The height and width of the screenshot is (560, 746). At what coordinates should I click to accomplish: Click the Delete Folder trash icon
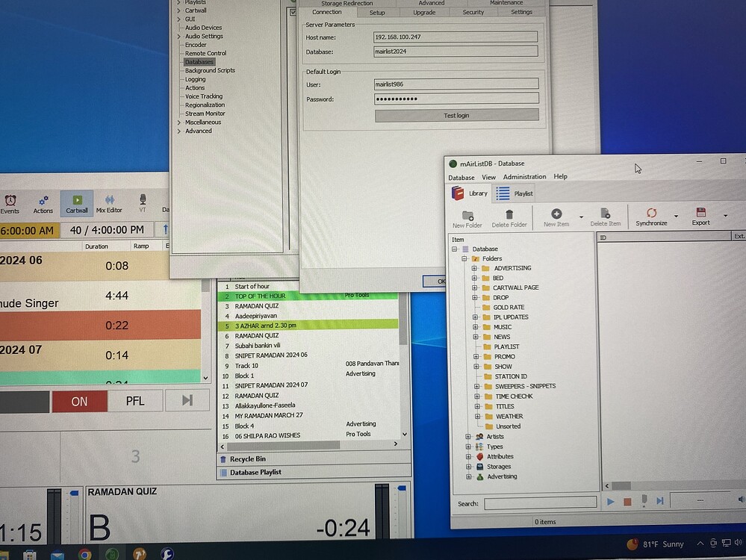(x=509, y=216)
